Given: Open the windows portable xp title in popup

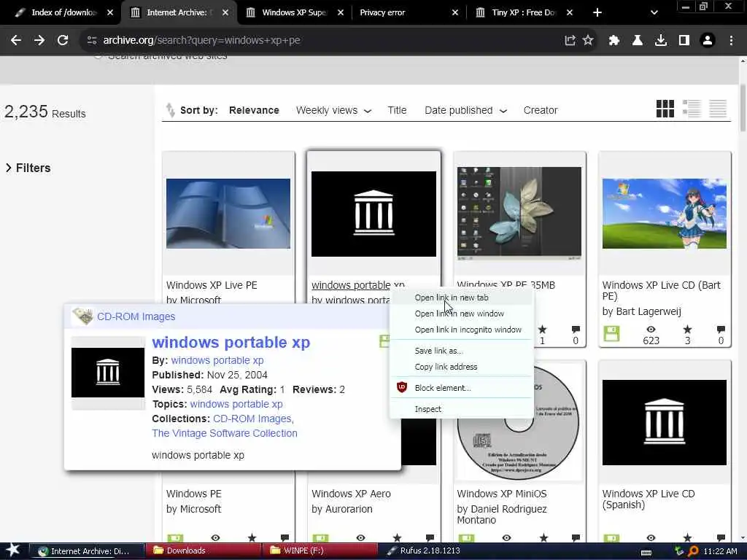Looking at the screenshot, I should click(231, 343).
